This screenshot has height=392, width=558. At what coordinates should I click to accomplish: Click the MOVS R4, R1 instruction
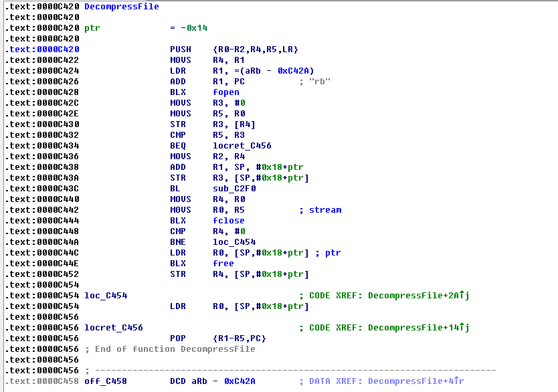pyautogui.click(x=207, y=60)
